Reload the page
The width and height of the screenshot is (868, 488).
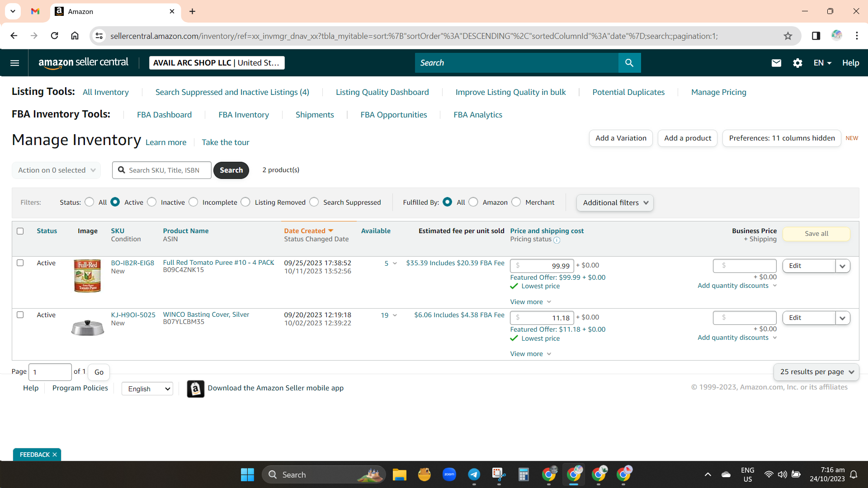(x=54, y=36)
